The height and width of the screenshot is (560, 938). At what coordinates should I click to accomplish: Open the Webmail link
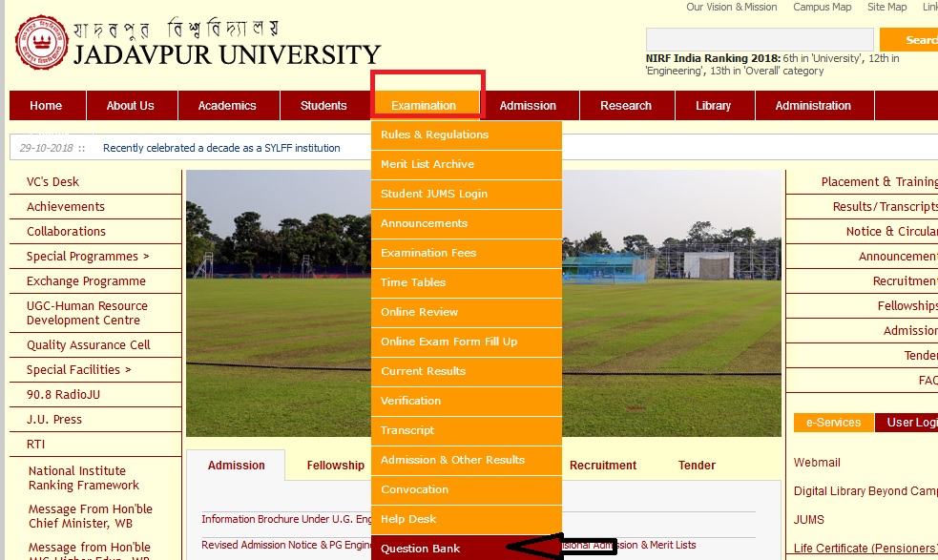pyautogui.click(x=817, y=463)
